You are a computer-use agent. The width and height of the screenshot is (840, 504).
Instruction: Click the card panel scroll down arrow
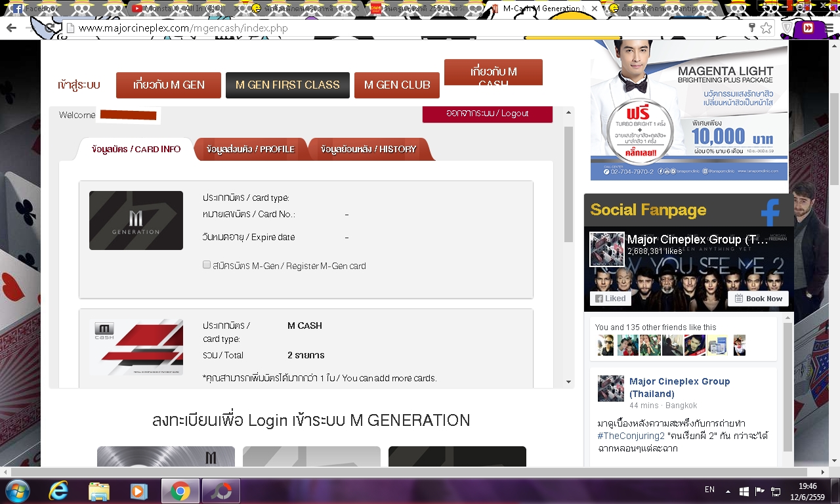point(568,382)
